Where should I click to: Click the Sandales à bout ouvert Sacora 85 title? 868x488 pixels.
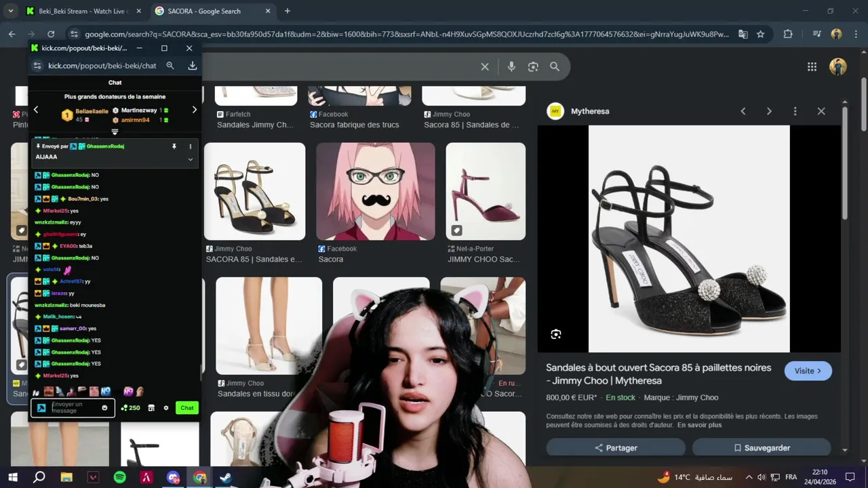click(658, 374)
